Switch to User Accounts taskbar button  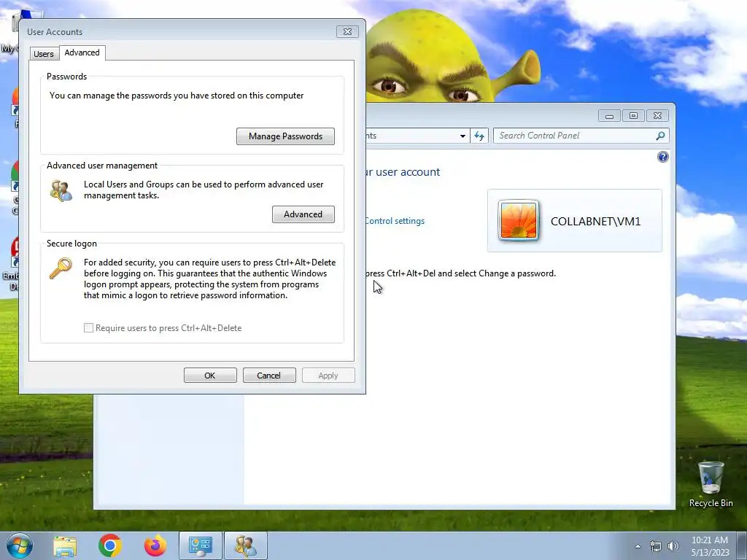point(246,545)
